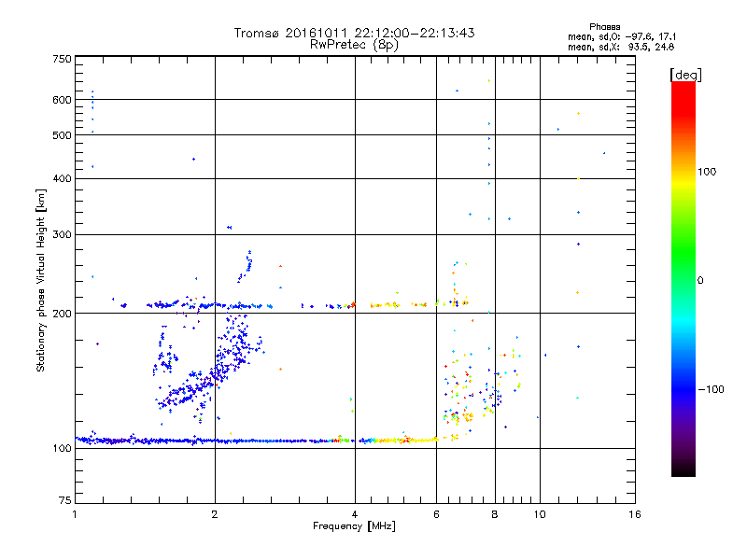Select the "mean, sd,O: -97.6, 17.1" line
The width and height of the screenshot is (747, 560).
[x=622, y=36]
